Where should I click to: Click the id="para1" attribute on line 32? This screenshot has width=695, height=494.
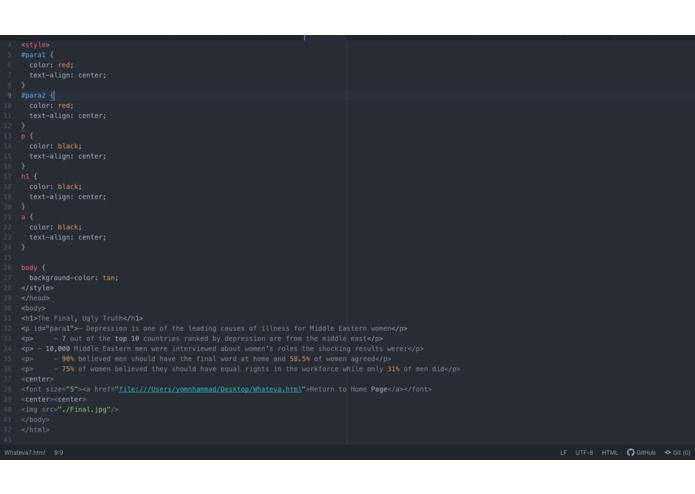[x=54, y=328]
